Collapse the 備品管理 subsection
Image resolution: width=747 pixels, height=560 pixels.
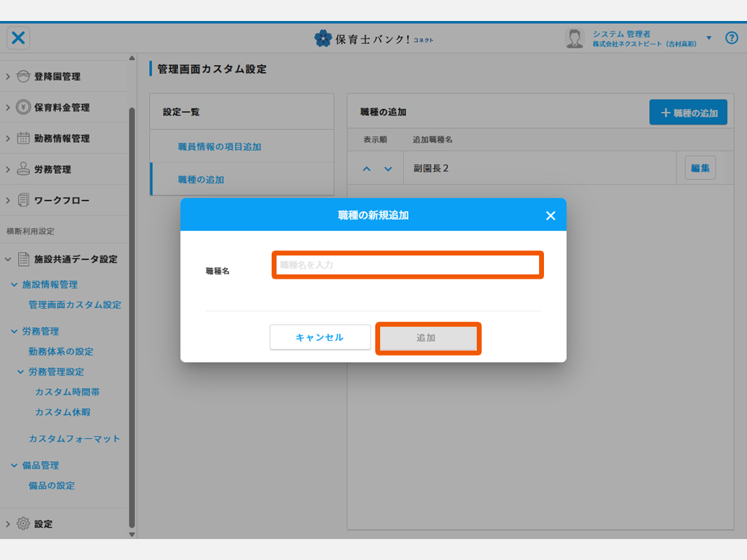point(14,465)
